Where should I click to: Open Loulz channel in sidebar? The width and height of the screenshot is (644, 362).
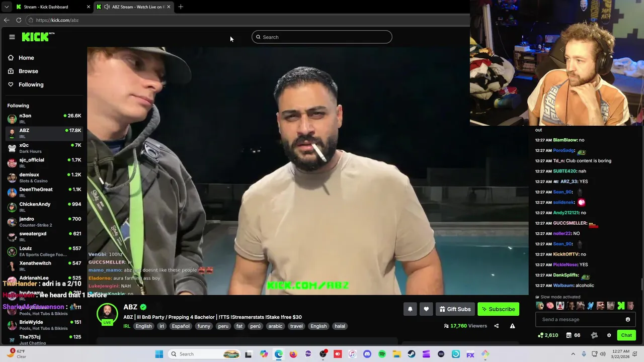[x=44, y=251]
